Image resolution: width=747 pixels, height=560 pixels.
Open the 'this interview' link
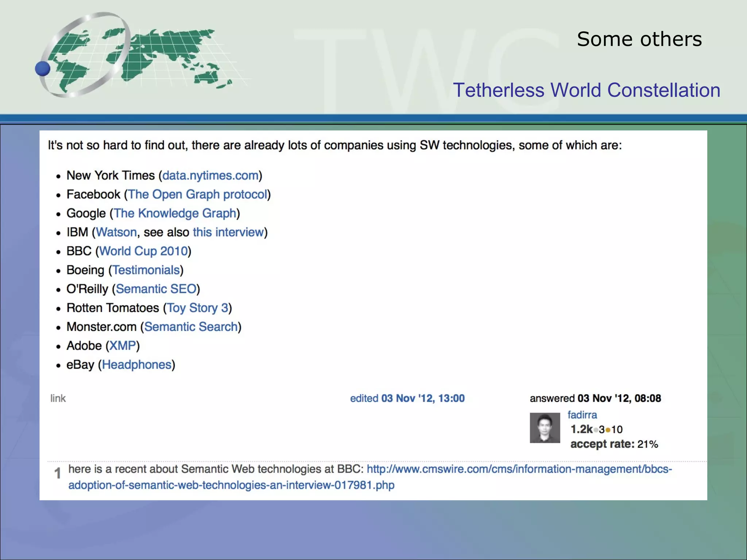[x=228, y=232]
